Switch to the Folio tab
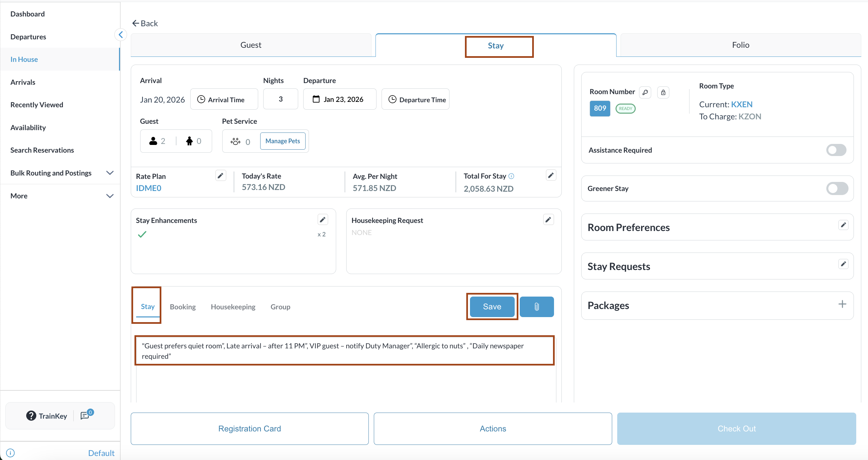Screen dimensions: 868x460 [740, 45]
